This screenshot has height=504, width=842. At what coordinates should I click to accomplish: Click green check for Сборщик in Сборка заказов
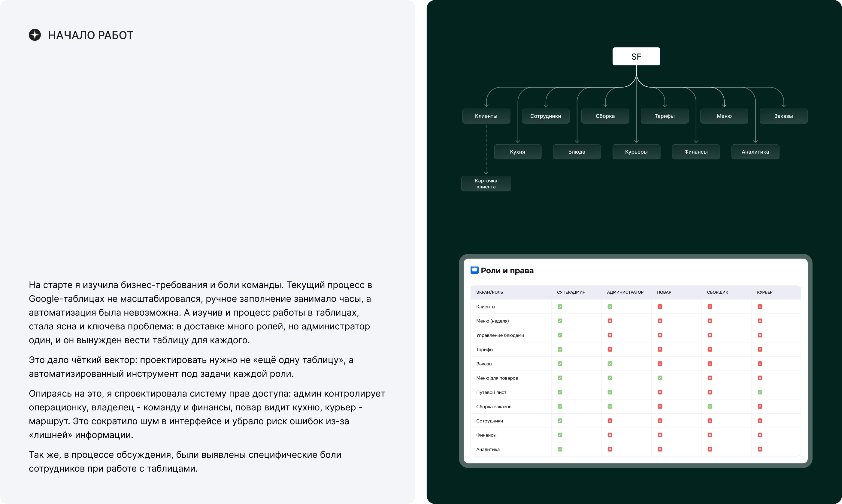pos(710,406)
